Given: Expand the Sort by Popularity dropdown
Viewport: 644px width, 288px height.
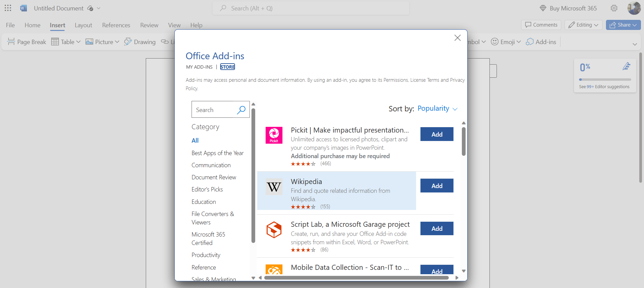Looking at the screenshot, I should [437, 109].
